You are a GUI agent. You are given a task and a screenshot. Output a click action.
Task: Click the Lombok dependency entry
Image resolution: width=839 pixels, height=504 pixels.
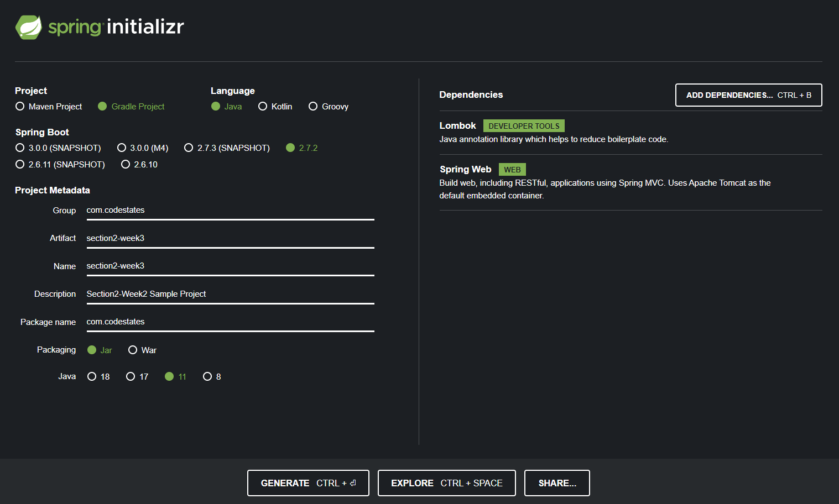(630, 132)
